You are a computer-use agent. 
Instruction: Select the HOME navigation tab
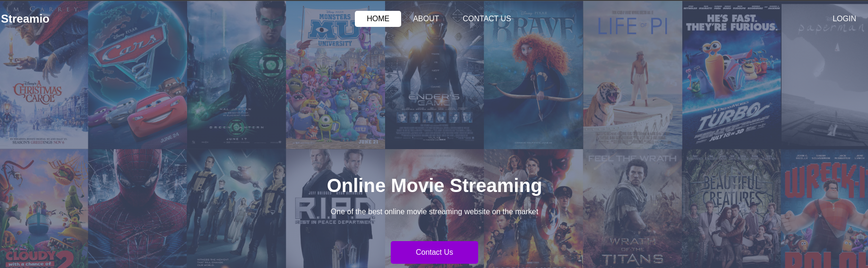pyautogui.click(x=378, y=19)
